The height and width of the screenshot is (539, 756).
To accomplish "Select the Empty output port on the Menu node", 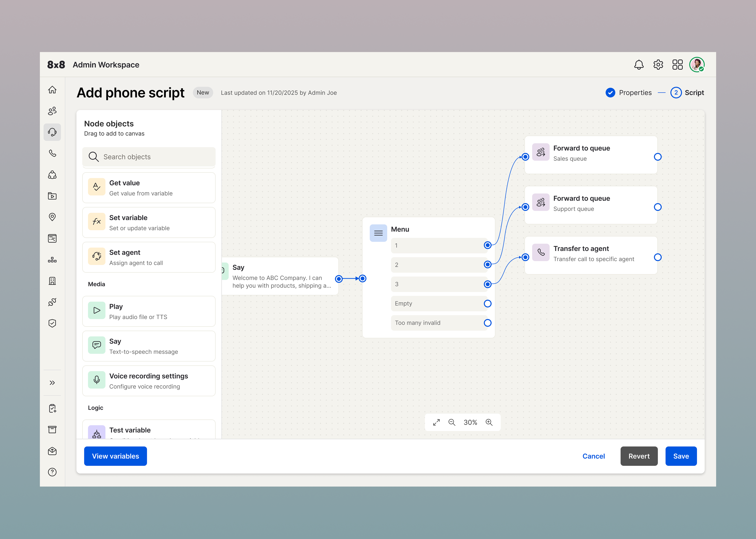I will (x=487, y=303).
